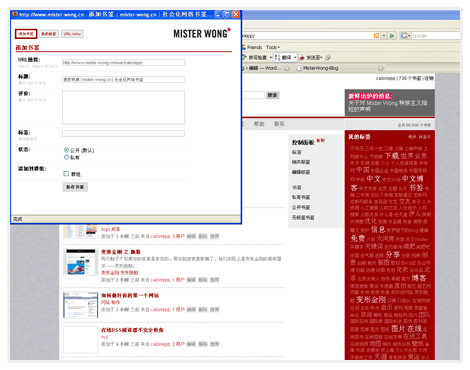Click the RSS feed icon in address bar
The image size is (470, 370).
click(377, 35)
